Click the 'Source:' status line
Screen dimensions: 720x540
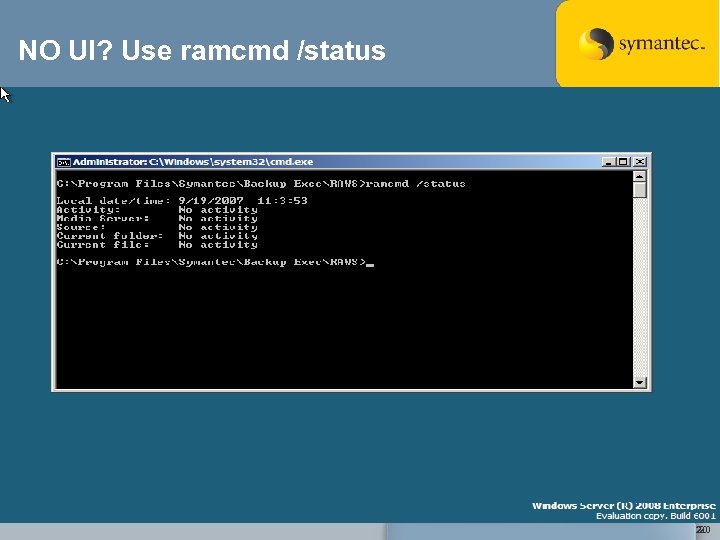[157, 227]
